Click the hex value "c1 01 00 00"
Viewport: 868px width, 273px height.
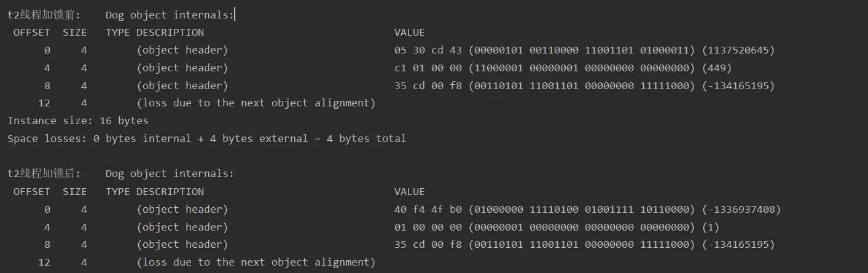coord(428,68)
